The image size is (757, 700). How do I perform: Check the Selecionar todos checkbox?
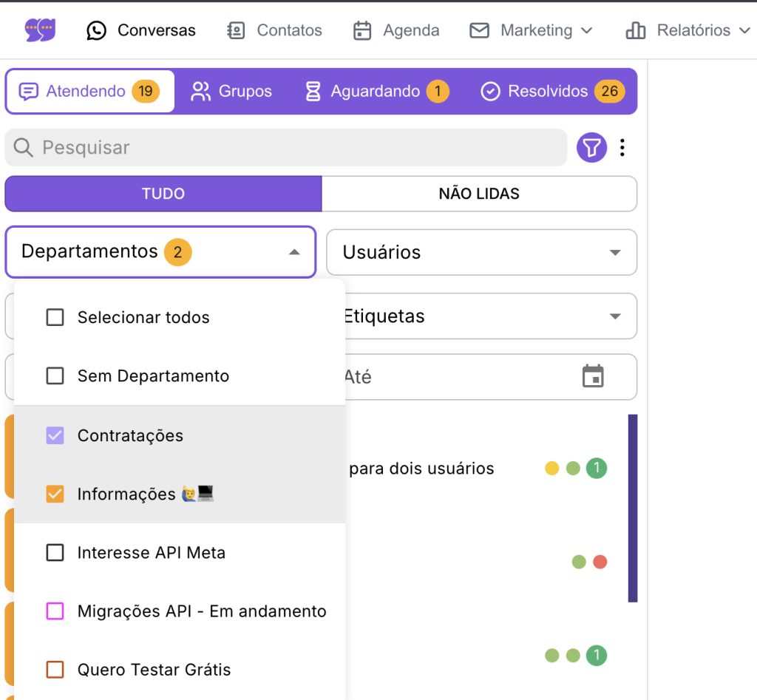(x=55, y=317)
